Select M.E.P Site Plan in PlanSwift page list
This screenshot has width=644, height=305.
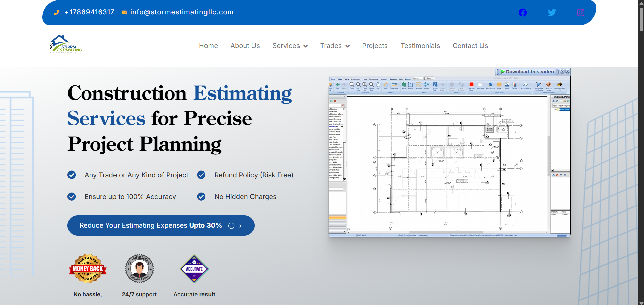pyautogui.click(x=335, y=145)
